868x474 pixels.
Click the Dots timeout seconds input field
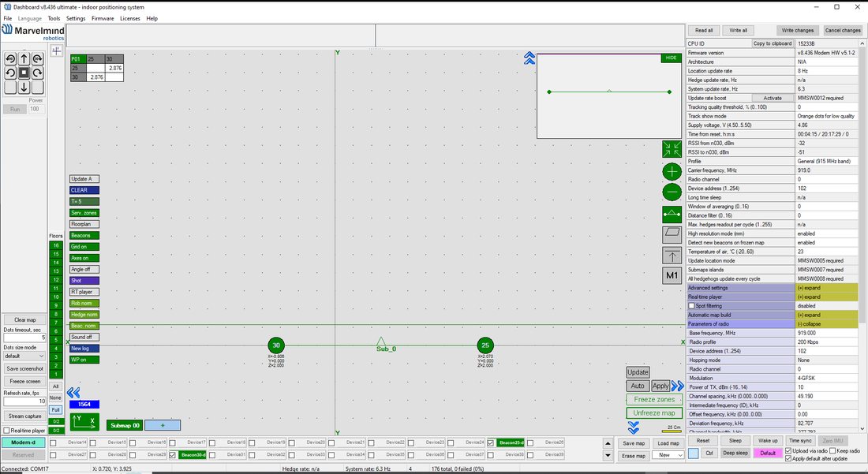click(24, 338)
